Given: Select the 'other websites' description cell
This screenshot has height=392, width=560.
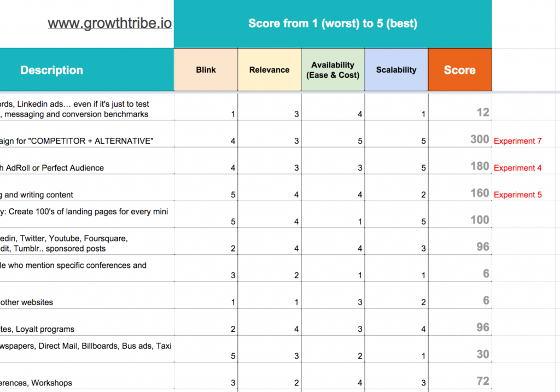Looking at the screenshot, I should click(x=87, y=295).
